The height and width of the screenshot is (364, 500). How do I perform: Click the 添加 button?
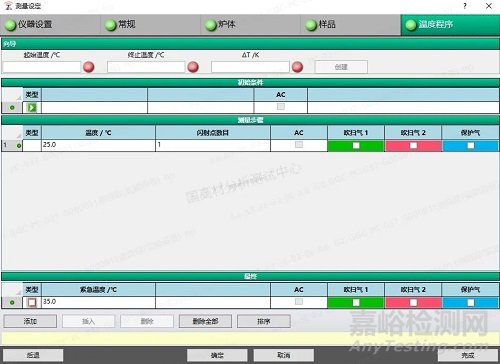pyautogui.click(x=30, y=321)
